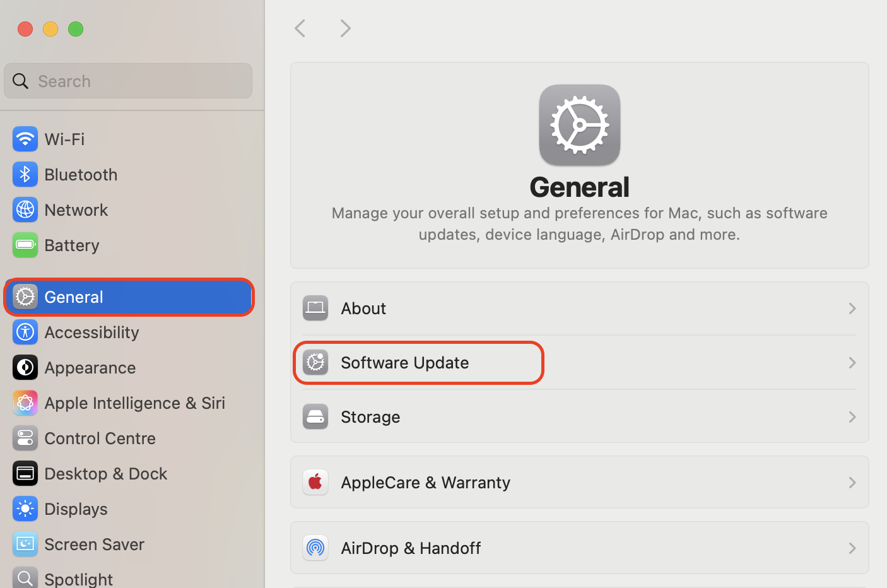Click the large General header icon

[580, 125]
